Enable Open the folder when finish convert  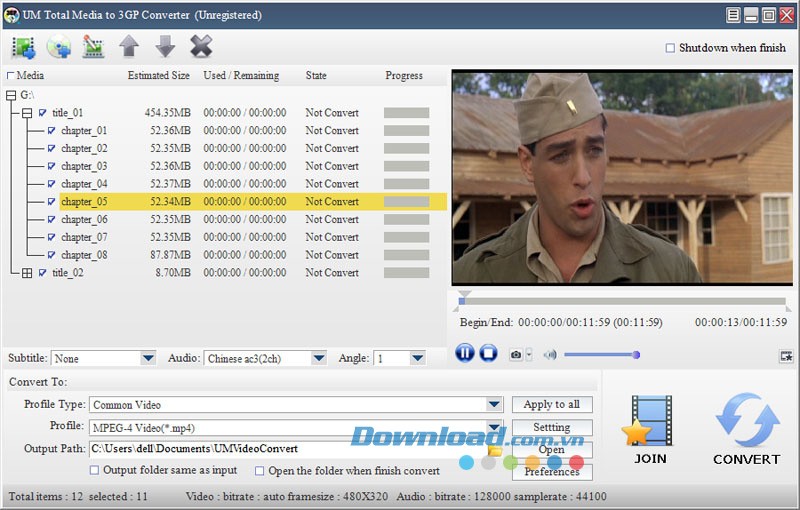(x=259, y=471)
